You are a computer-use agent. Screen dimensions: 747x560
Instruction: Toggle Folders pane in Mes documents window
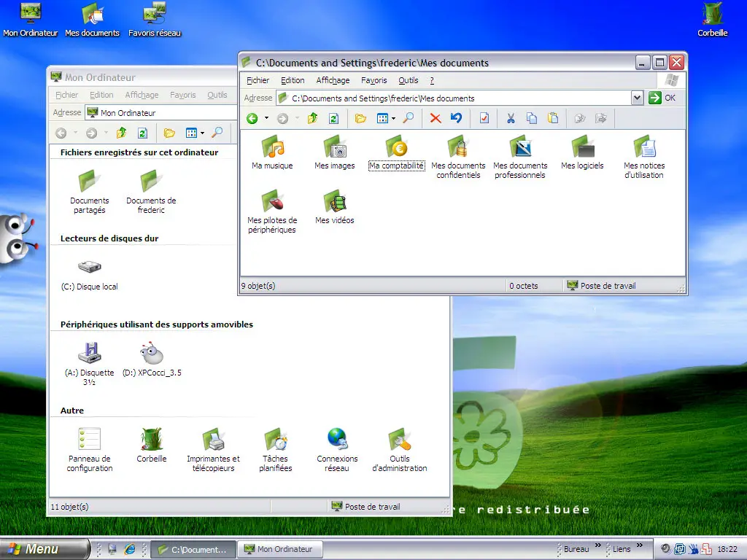point(360,119)
